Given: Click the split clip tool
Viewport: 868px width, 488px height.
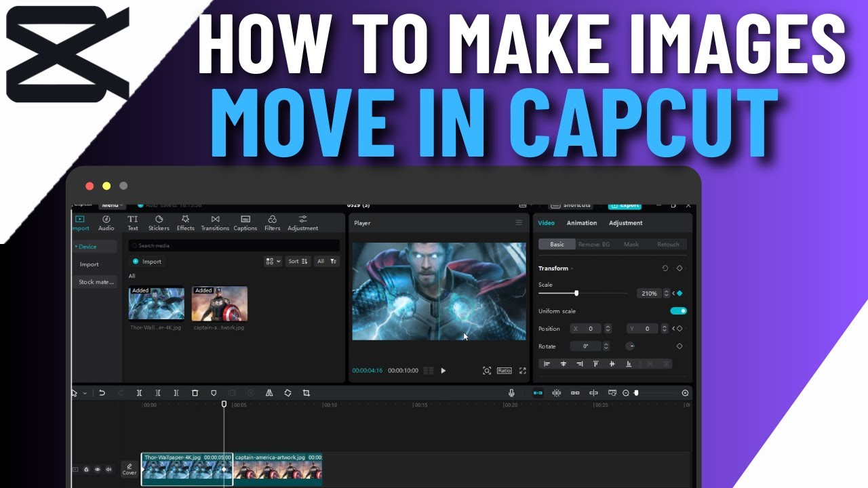Looking at the screenshot, I should coord(139,392).
